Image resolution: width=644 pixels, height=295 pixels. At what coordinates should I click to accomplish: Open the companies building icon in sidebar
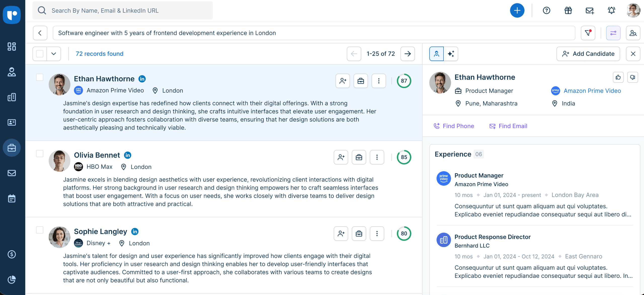coord(12,97)
